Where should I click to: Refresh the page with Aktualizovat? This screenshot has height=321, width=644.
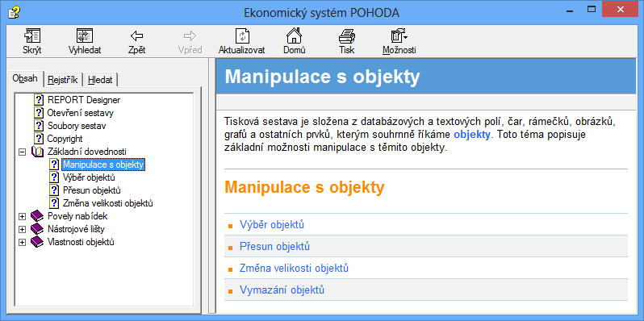pos(241,41)
